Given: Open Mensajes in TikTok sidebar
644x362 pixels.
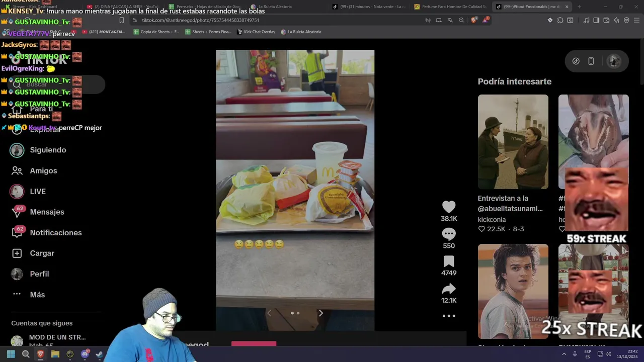Looking at the screenshot, I should click(x=47, y=212).
